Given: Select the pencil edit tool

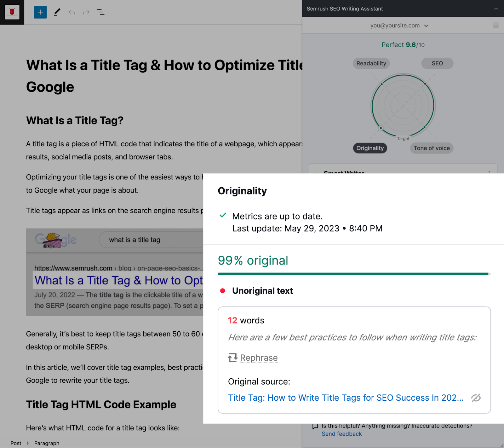Looking at the screenshot, I should point(57,12).
